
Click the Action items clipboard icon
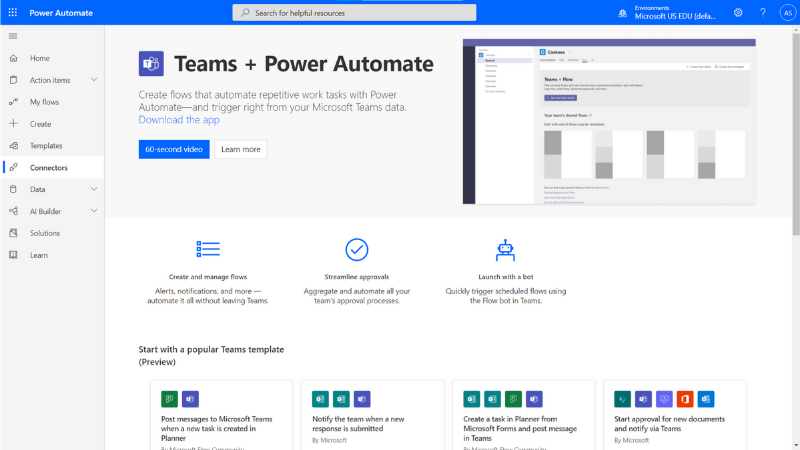14,80
